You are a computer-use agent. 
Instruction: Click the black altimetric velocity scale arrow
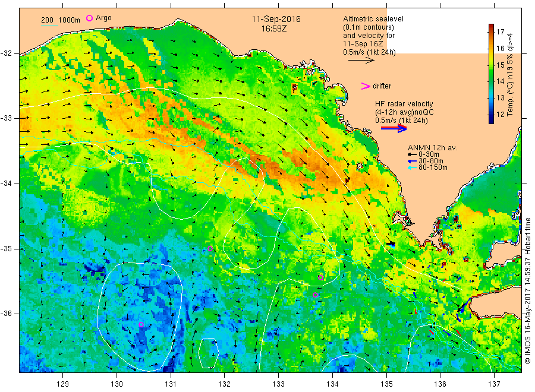coord(361,61)
